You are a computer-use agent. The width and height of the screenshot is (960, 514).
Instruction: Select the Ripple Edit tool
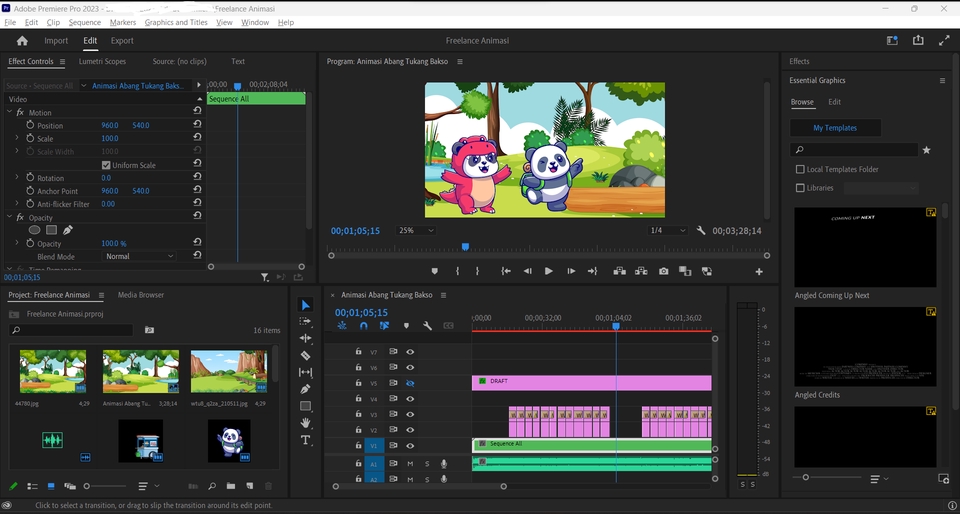pos(305,338)
